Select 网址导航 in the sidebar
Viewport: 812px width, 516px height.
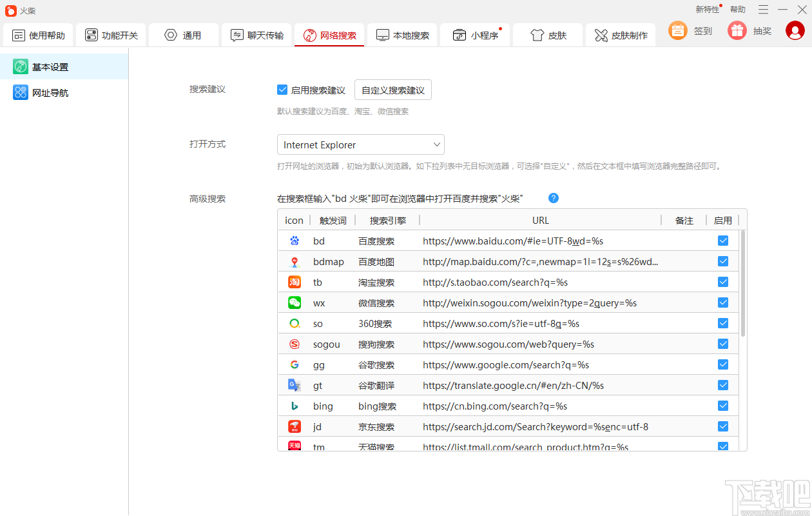[64, 92]
